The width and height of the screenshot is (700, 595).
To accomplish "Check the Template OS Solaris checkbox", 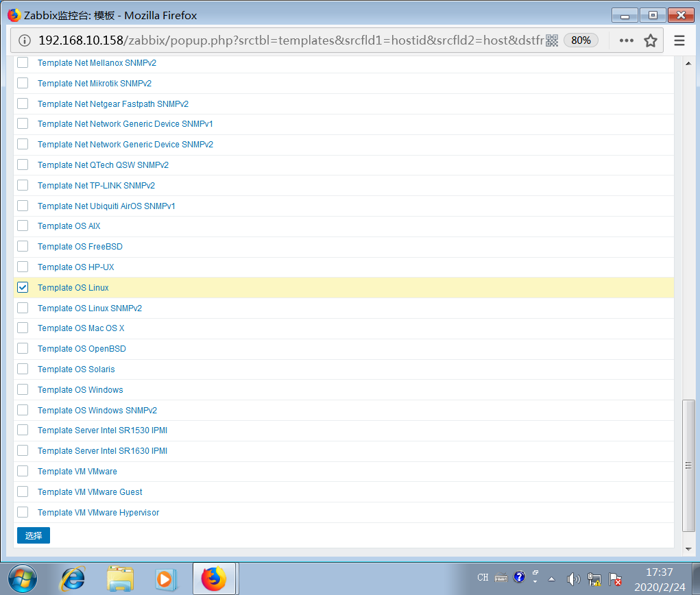I will click(23, 369).
